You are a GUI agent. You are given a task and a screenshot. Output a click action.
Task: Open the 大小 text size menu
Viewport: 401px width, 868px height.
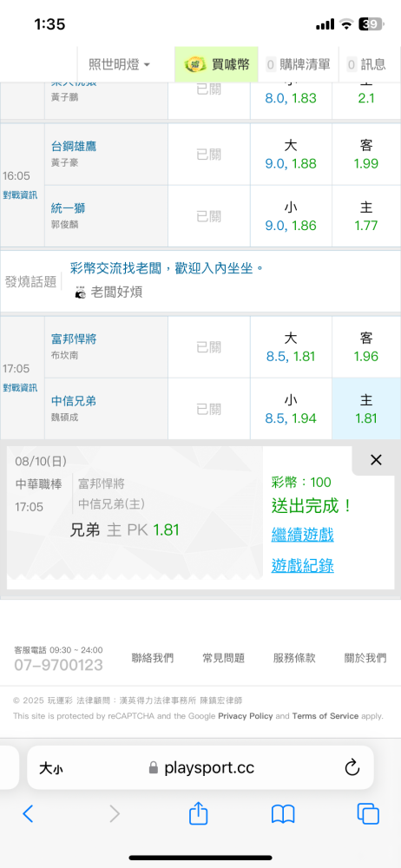point(55,768)
